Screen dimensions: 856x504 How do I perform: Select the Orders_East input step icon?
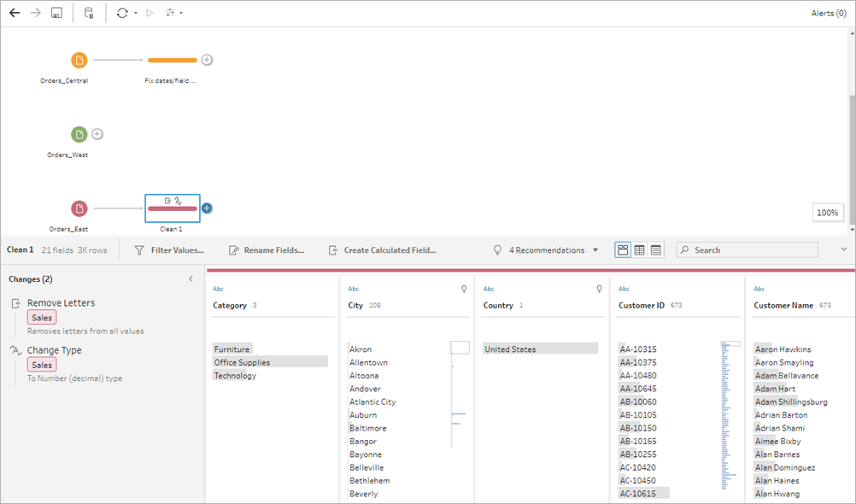point(79,208)
